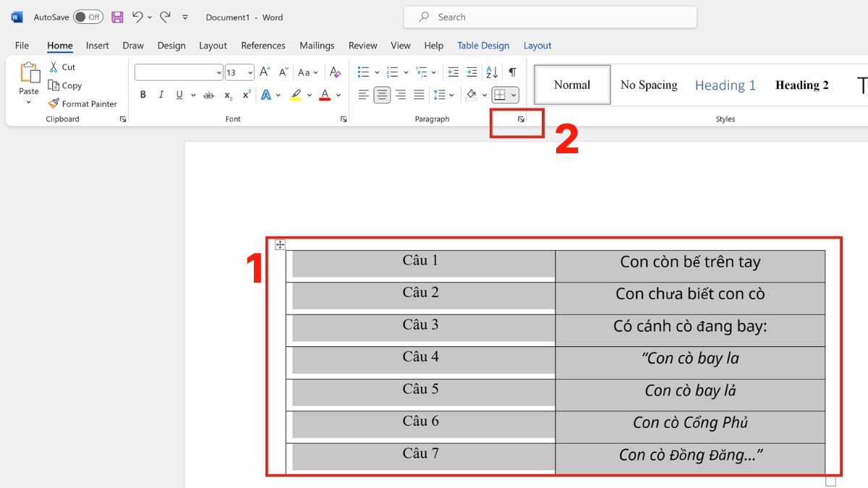Click the cell containing Câu 3
868x488 pixels.
pos(420,330)
